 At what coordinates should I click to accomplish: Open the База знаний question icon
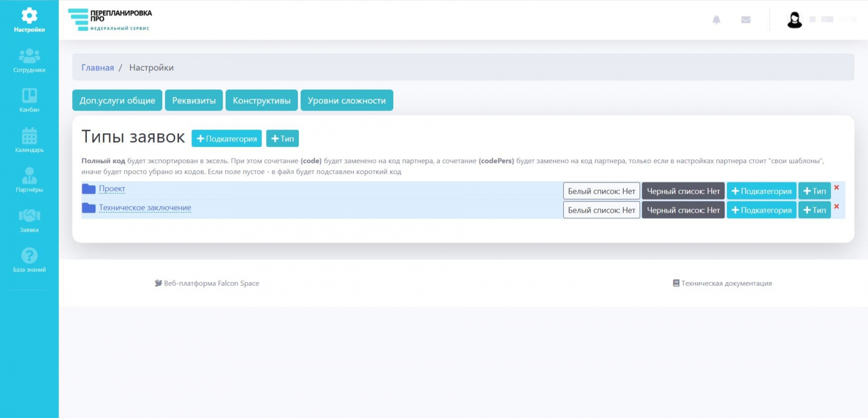click(x=29, y=255)
